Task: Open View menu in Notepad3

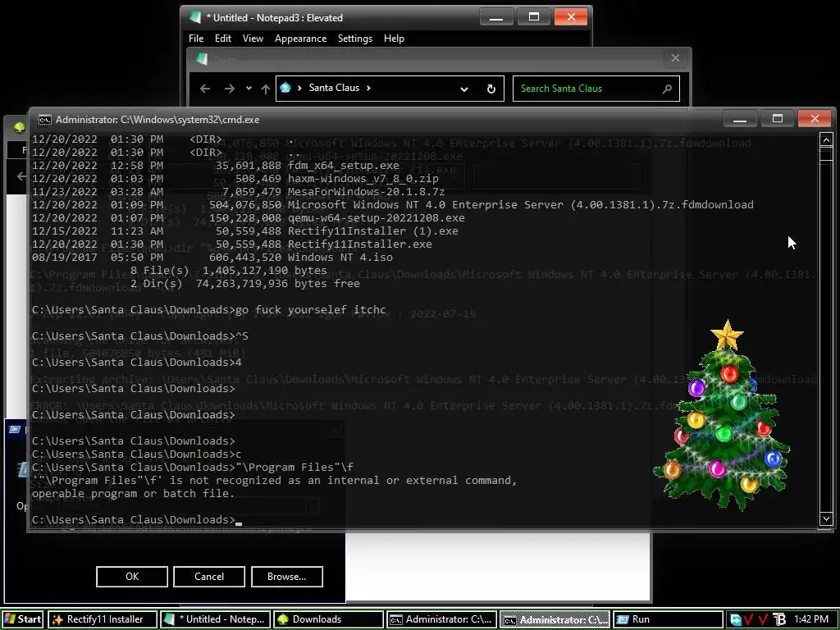Action: (x=253, y=39)
